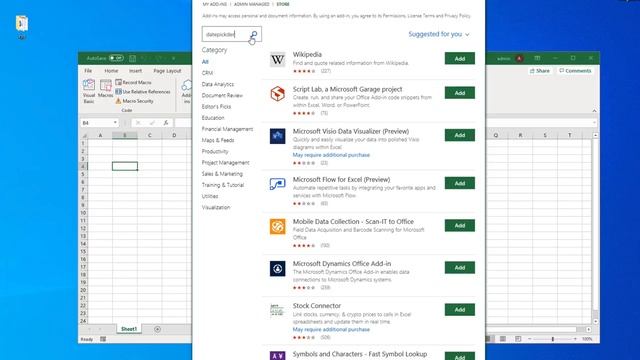Filter by Data Analytics category
Viewport: 640px width, 360px height.
218,84
